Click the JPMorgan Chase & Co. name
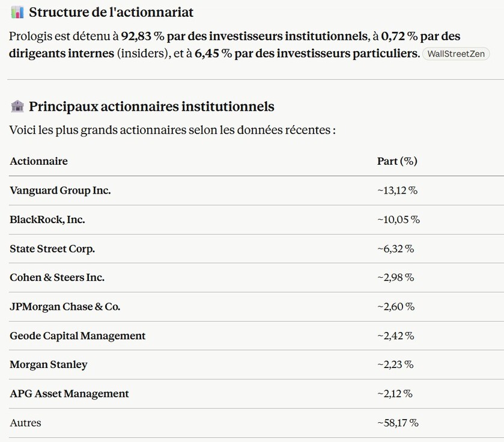 pyautogui.click(x=65, y=307)
